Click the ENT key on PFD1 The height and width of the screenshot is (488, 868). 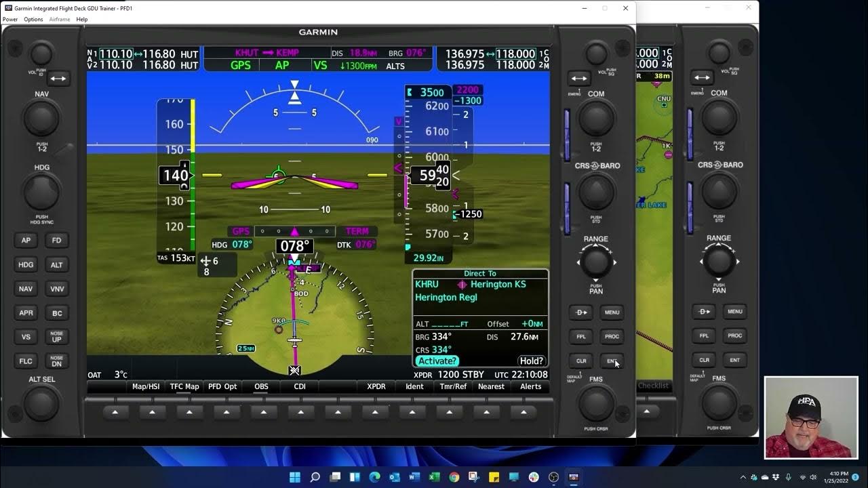point(612,361)
